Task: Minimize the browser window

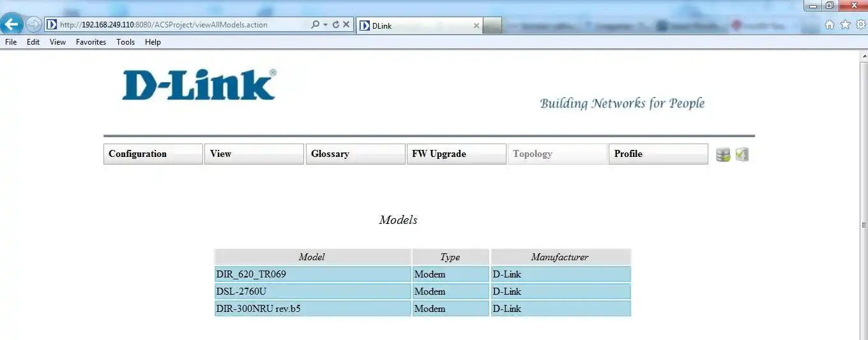Action: tap(813, 5)
